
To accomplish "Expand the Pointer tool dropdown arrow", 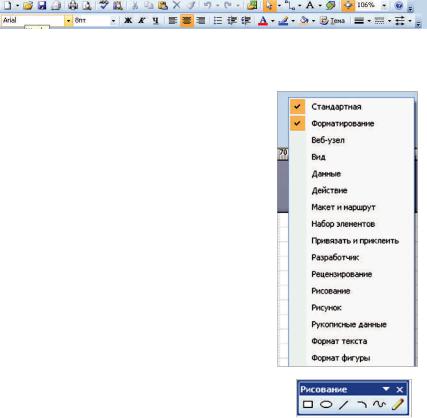I will click(x=279, y=5).
